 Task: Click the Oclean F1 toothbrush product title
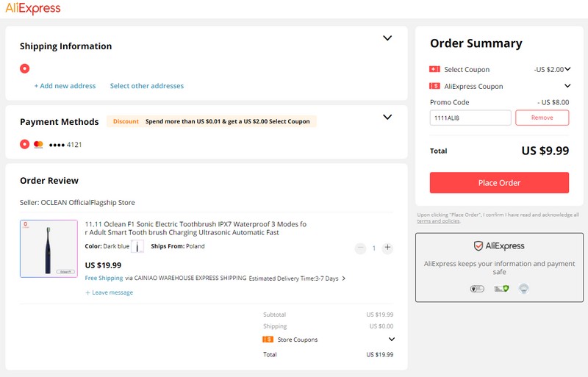196,228
